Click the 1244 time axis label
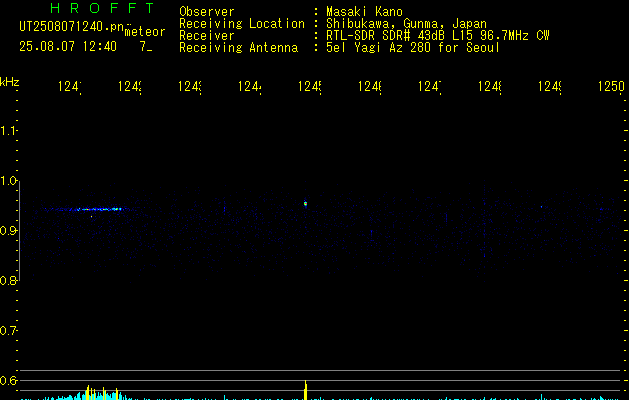629x400 pixels. pyautogui.click(x=250, y=86)
